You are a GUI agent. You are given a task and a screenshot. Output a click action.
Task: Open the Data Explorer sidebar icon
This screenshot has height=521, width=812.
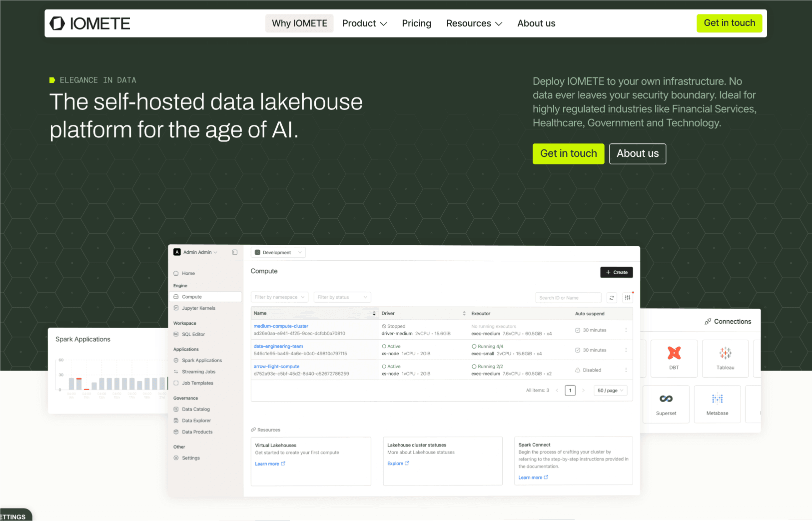[176, 421]
